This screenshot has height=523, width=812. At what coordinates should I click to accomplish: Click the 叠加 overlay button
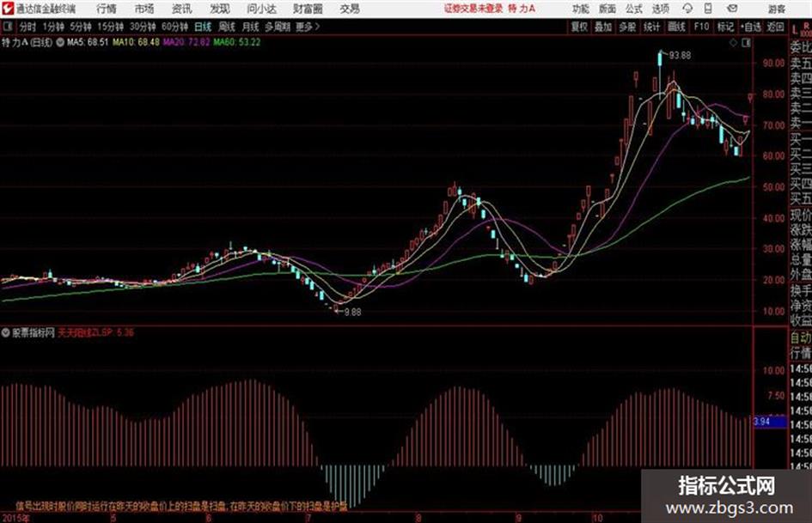(603, 27)
